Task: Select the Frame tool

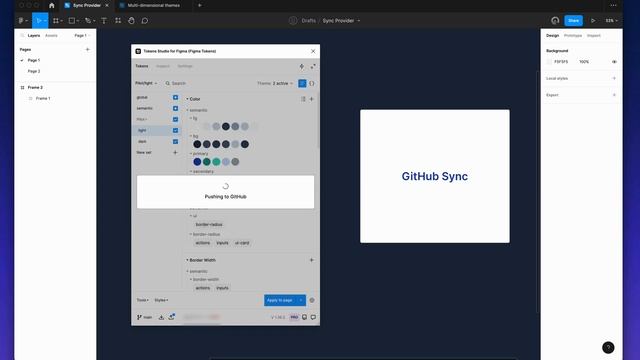Action: [56, 20]
